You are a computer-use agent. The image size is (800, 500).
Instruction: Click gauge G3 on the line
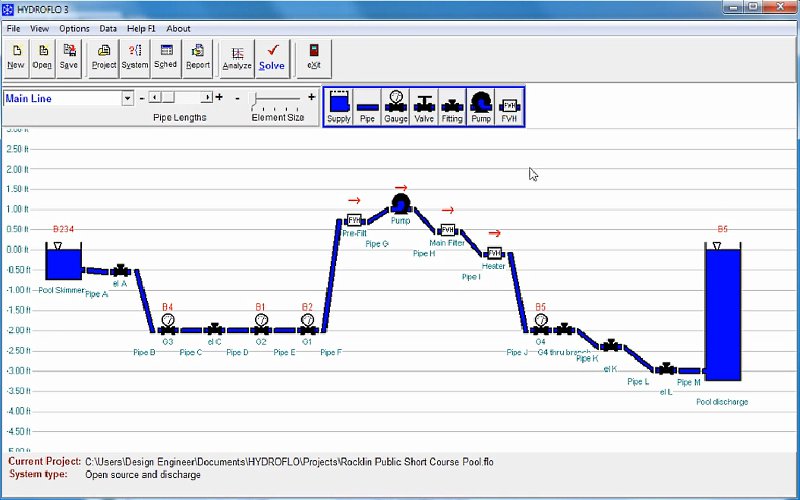(168, 324)
